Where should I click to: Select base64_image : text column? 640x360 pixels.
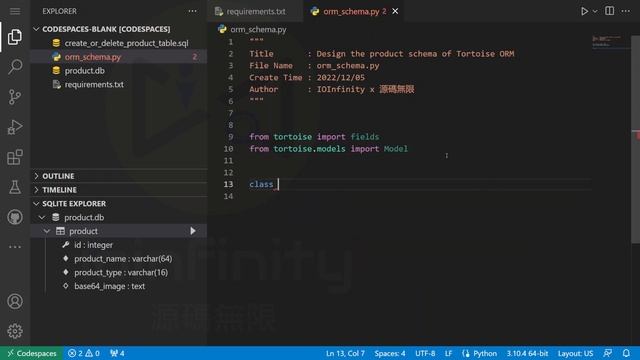click(x=109, y=286)
